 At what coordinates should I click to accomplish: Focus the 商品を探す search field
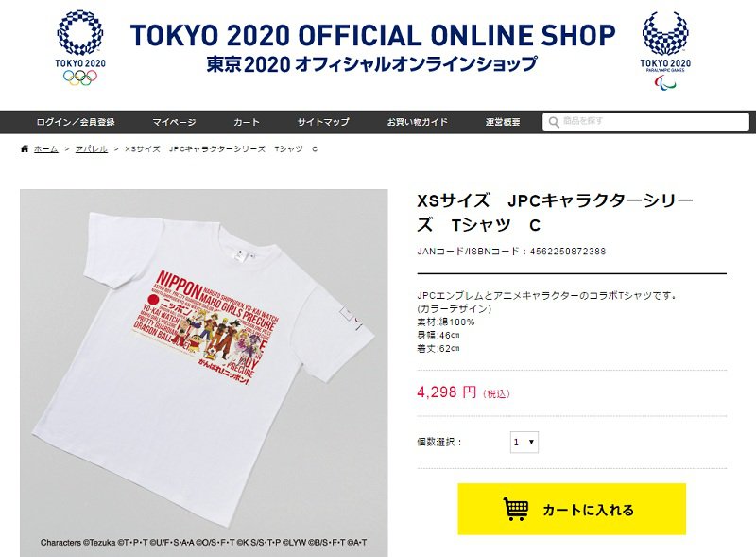646,122
